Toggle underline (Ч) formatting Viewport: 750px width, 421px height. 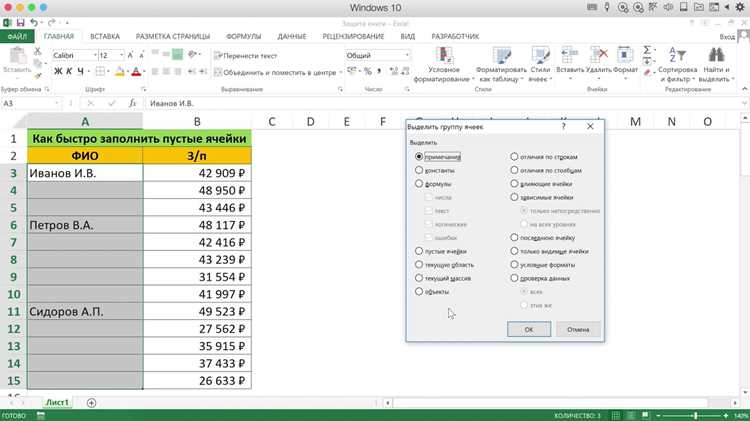pyautogui.click(x=80, y=71)
